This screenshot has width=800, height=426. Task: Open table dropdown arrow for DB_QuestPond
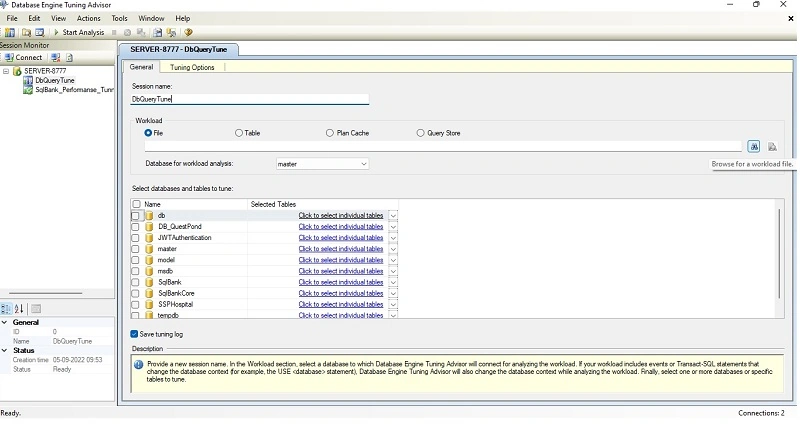point(393,227)
